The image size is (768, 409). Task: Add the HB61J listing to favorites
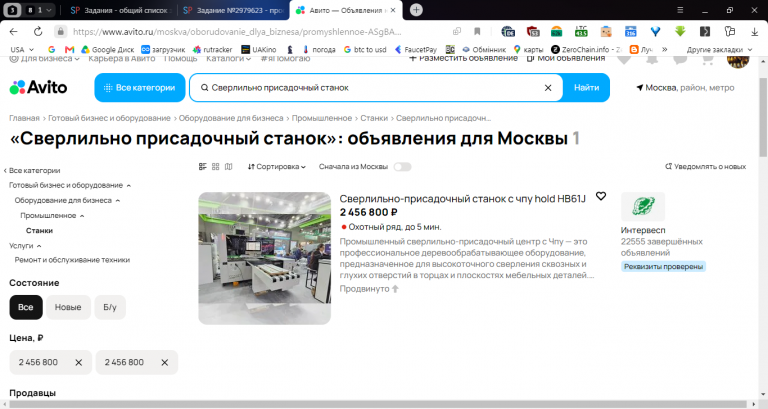point(600,196)
